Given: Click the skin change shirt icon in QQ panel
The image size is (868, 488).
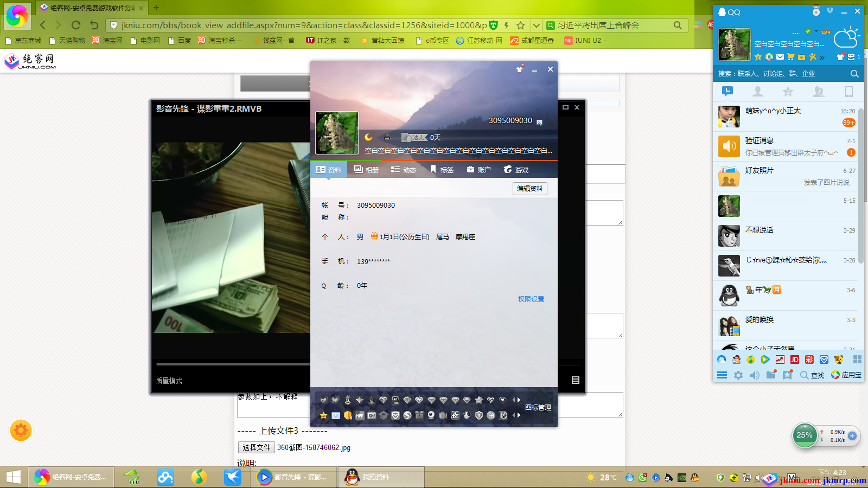Looking at the screenshot, I should (840, 57).
